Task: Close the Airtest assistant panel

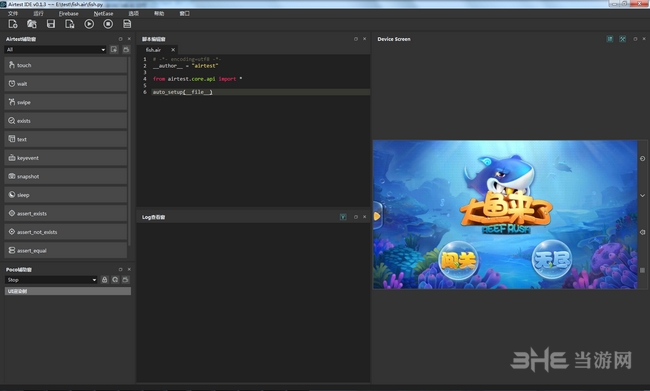Action: [x=129, y=39]
